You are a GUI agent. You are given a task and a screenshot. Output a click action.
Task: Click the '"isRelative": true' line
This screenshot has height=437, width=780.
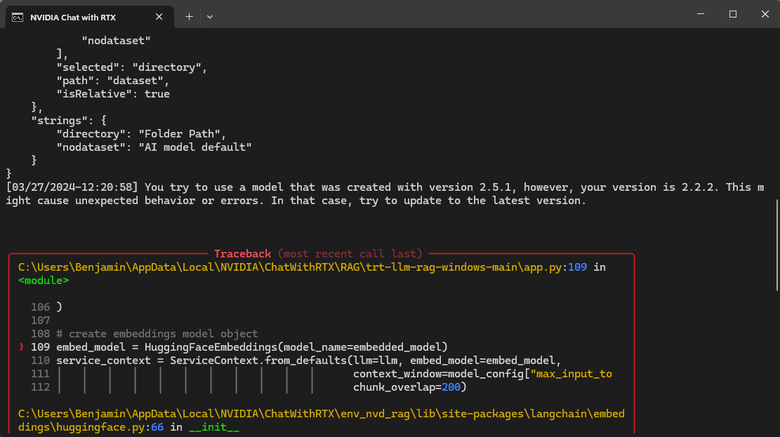pos(113,94)
